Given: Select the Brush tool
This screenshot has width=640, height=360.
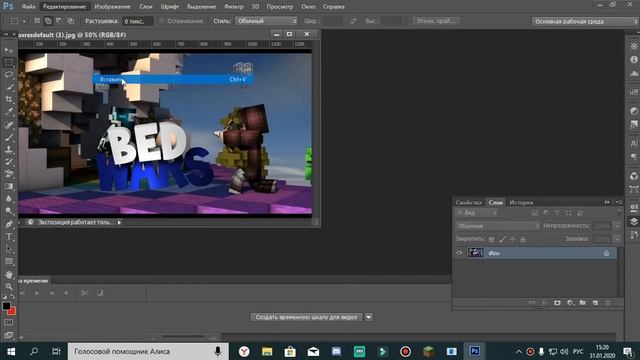Looking at the screenshot, I should point(9,137).
